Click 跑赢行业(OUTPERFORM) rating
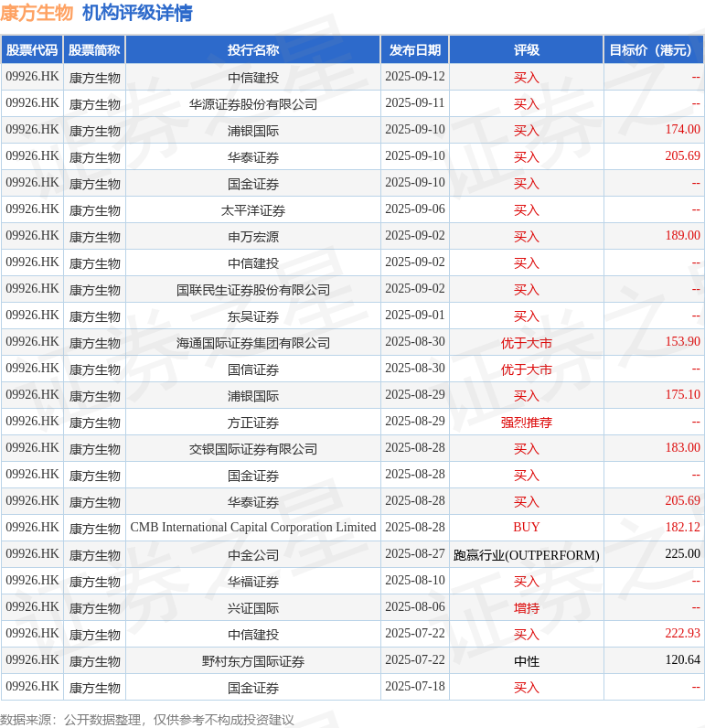This screenshot has width=705, height=728. pos(527,555)
